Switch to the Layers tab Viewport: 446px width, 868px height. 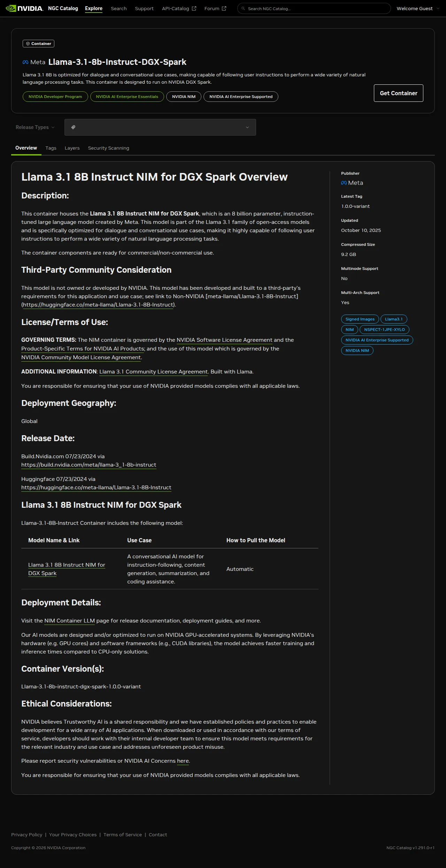click(72, 148)
